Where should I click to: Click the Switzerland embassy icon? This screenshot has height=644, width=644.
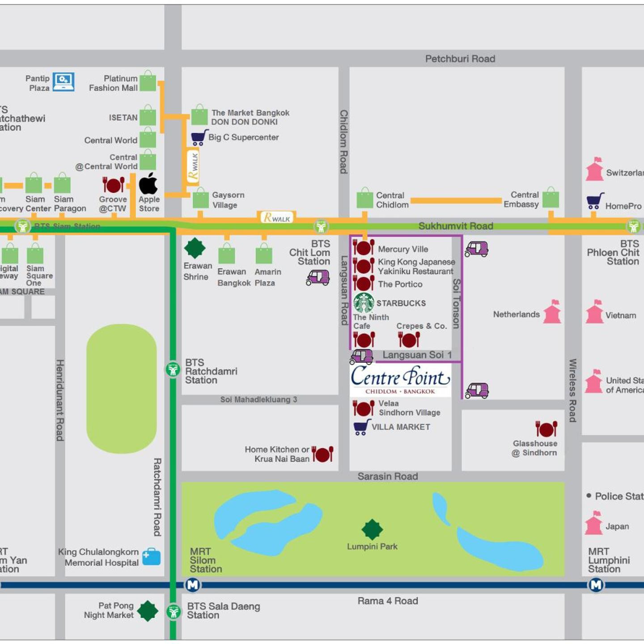point(595,169)
